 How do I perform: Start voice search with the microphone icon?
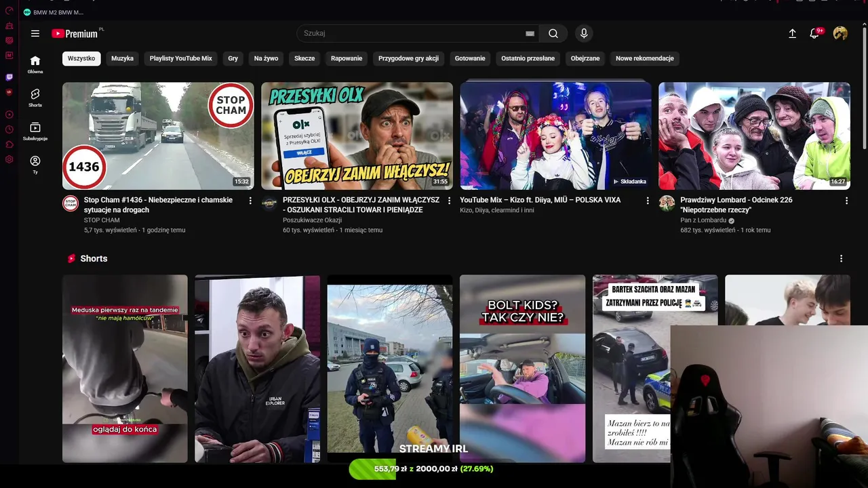[x=583, y=33]
